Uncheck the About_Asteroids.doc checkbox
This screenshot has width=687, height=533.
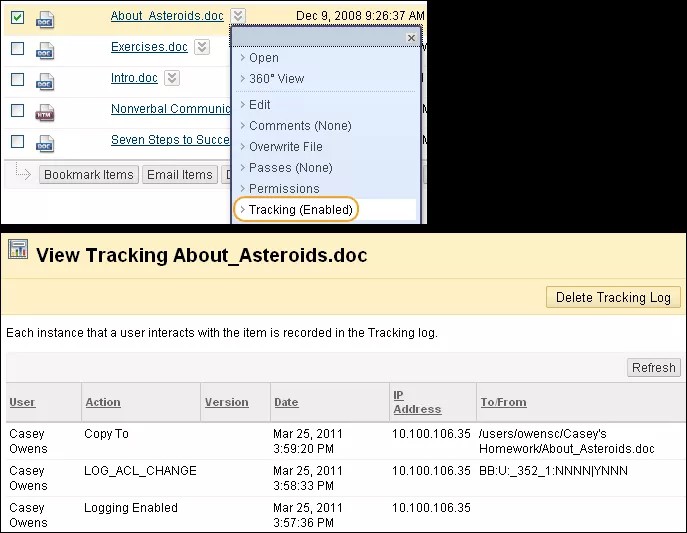17,17
